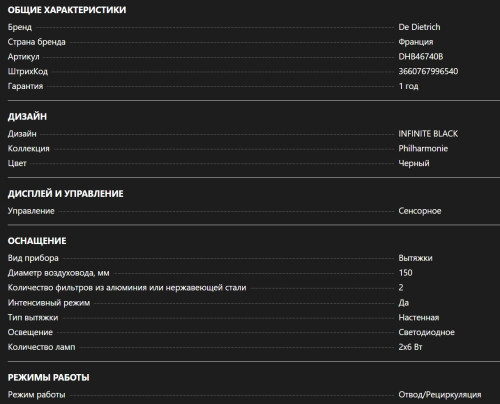Select the Количество фильтров из алюминия label
This screenshot has width=500, height=404.
point(127,288)
